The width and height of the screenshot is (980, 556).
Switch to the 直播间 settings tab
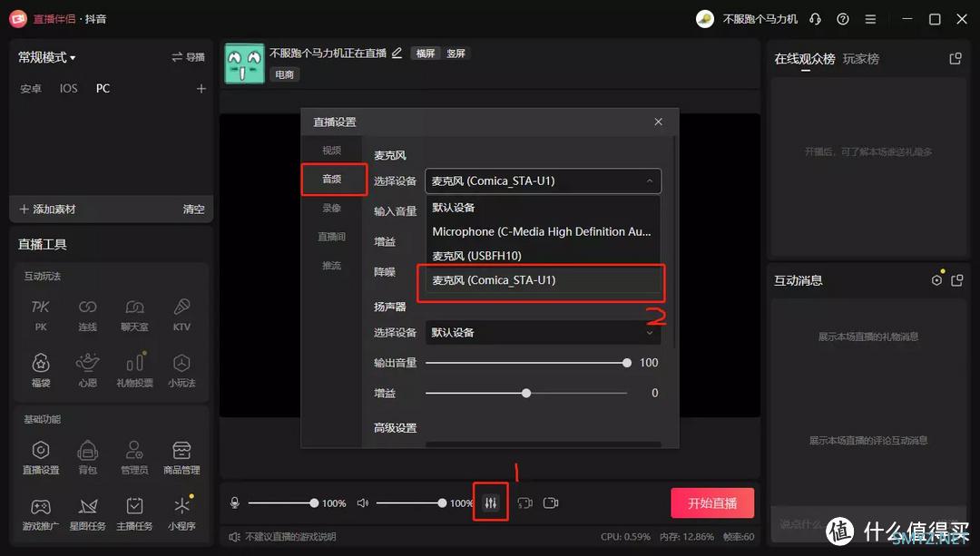pyautogui.click(x=332, y=236)
